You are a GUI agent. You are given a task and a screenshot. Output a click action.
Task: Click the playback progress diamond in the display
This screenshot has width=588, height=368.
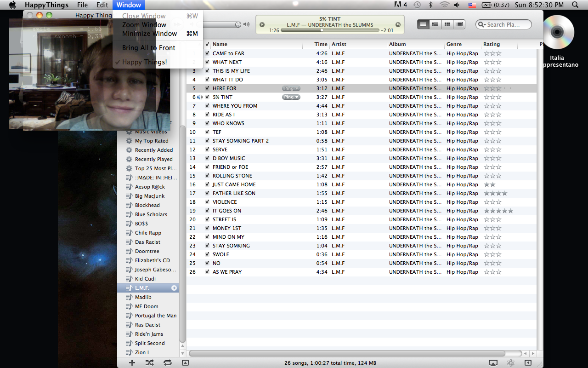pyautogui.click(x=322, y=30)
